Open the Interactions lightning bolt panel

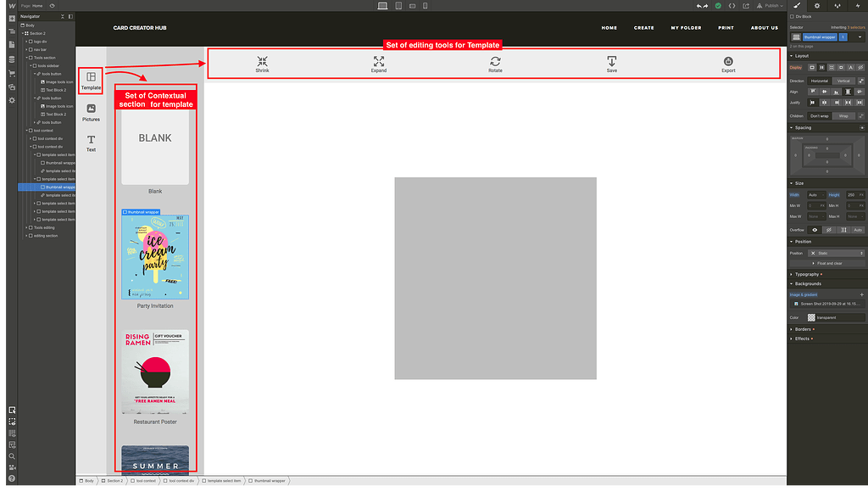(x=858, y=5)
